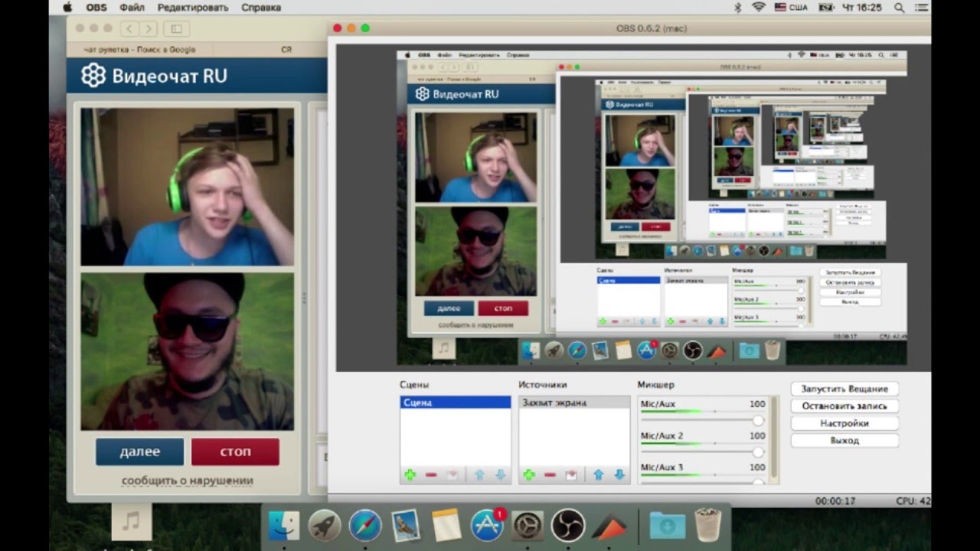Click the headphones guy video feed
Screen dimensions: 980x551
(187, 187)
